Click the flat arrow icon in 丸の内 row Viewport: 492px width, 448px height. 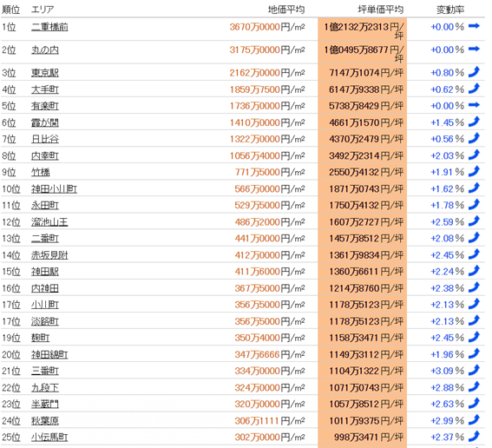474,49
